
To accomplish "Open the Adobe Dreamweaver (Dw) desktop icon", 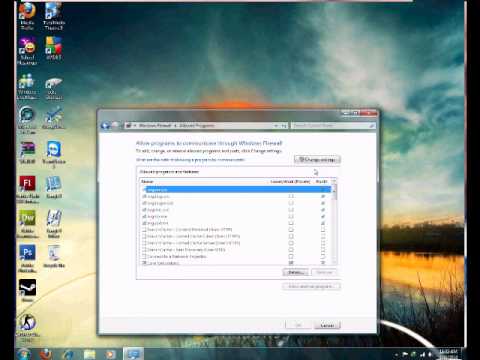I will 27,223.
